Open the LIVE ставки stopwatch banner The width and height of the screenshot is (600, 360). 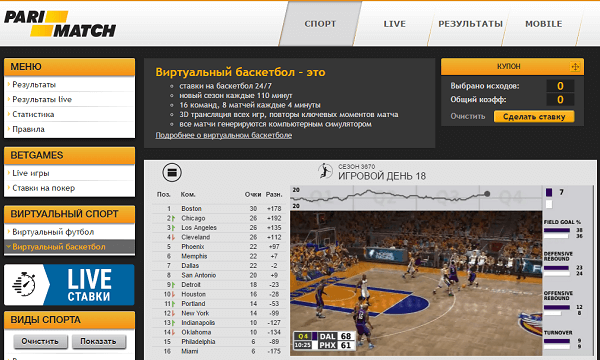pyautogui.click(x=69, y=285)
